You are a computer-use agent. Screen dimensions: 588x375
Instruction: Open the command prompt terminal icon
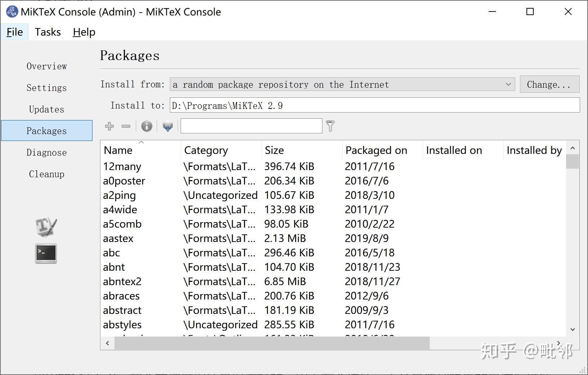coord(46,253)
